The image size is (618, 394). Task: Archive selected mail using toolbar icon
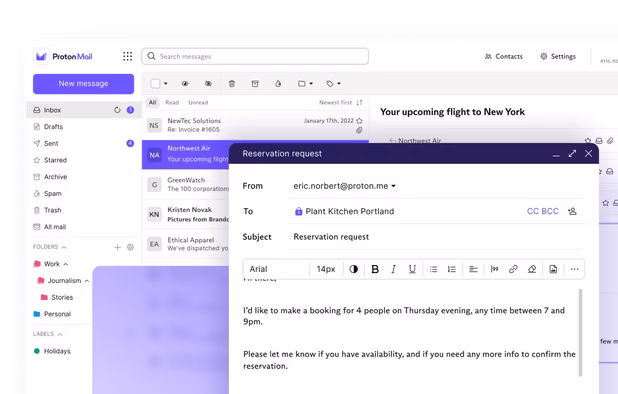[x=255, y=84]
